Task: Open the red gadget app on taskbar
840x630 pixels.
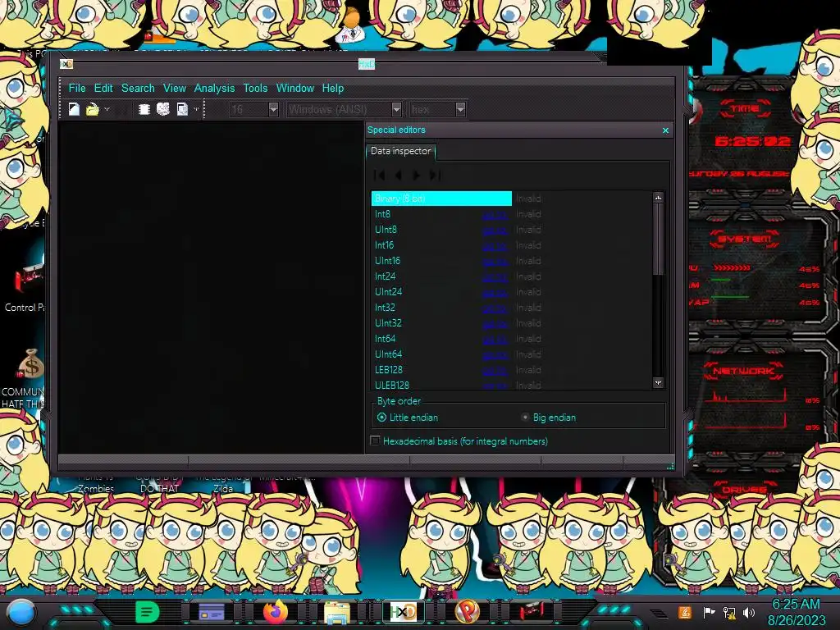Action: [531, 611]
